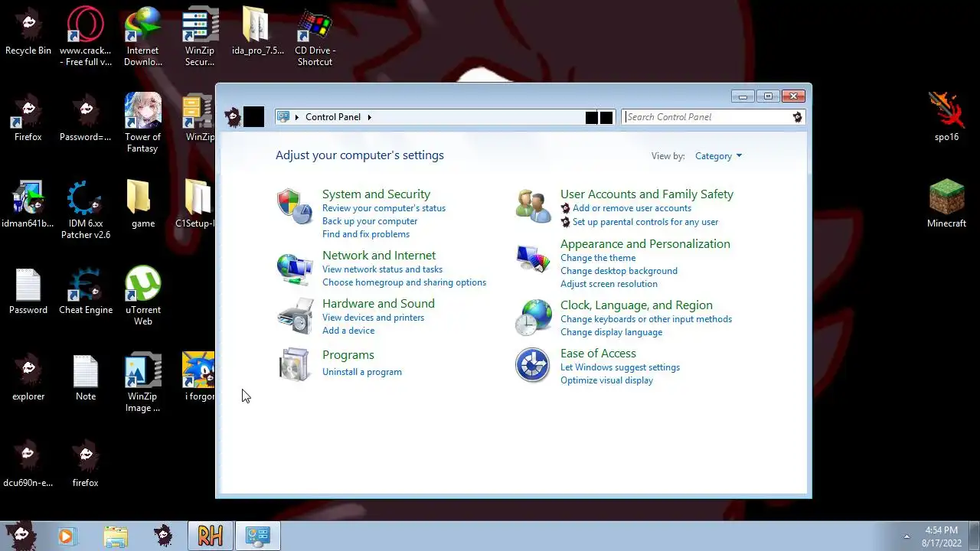The height and width of the screenshot is (551, 980).
Task: Click the Control Panel breadcrumb text
Action: (x=333, y=117)
